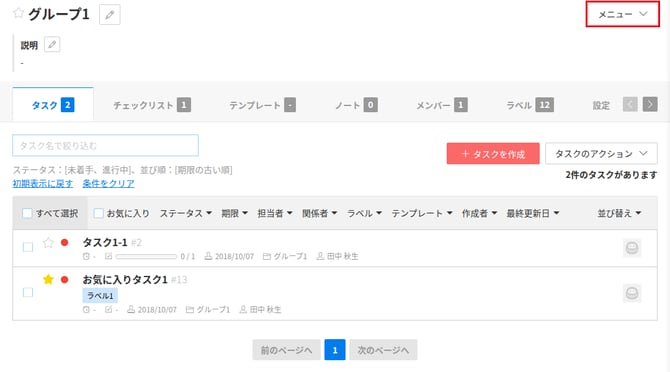Select the タスク1-1 row checkbox
This screenshot has width=670, height=372.
pos(28,247)
